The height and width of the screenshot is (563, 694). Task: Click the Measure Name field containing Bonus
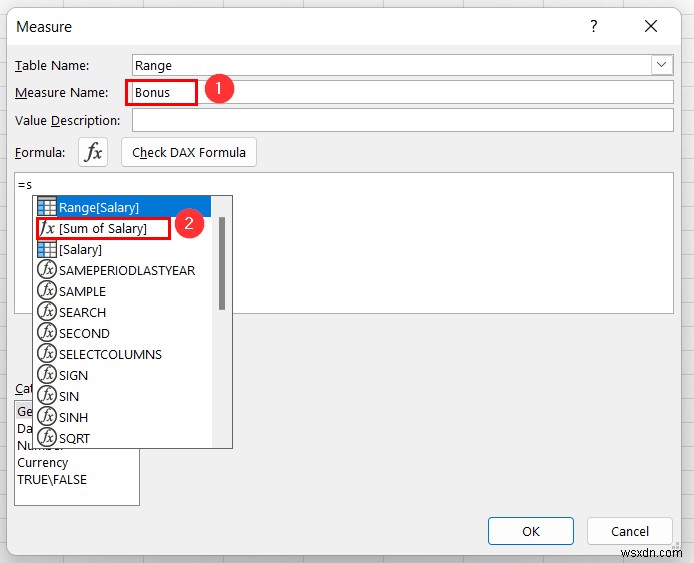[x=402, y=93]
